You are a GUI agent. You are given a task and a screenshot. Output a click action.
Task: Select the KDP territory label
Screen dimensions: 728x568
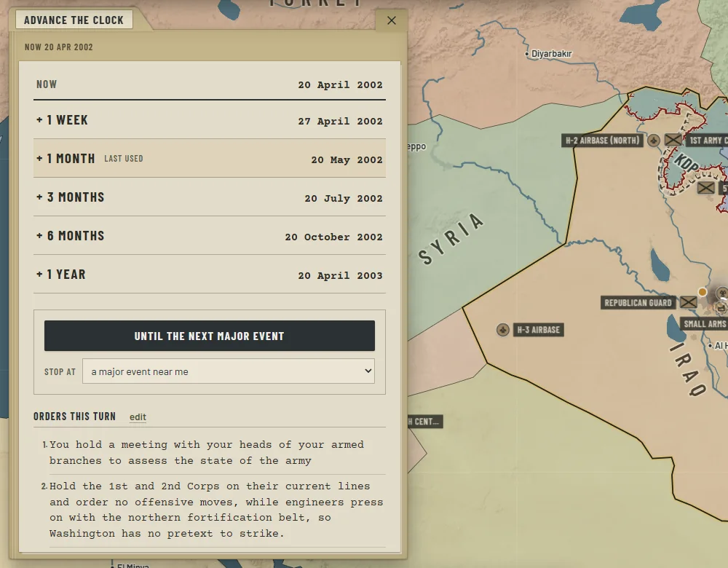point(687,163)
